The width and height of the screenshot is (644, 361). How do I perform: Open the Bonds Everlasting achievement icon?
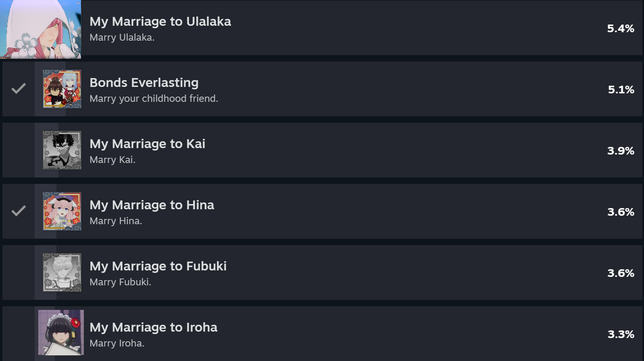(62, 89)
